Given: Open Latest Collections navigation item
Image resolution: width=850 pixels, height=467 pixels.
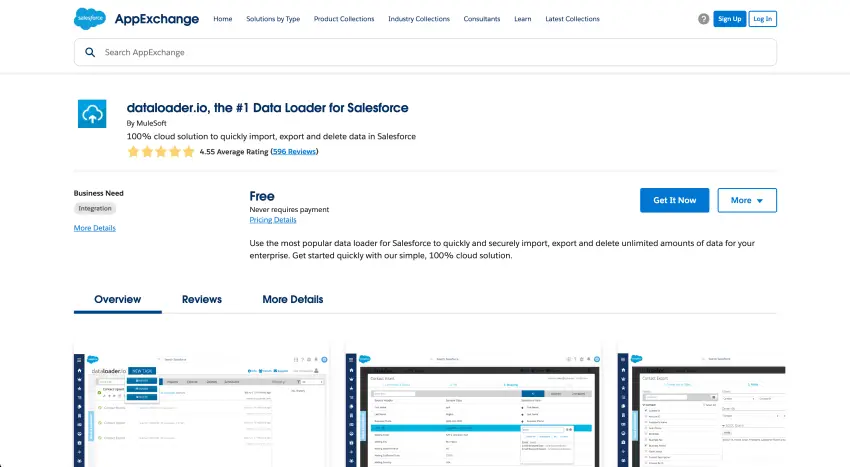Looking at the screenshot, I should point(572,19).
